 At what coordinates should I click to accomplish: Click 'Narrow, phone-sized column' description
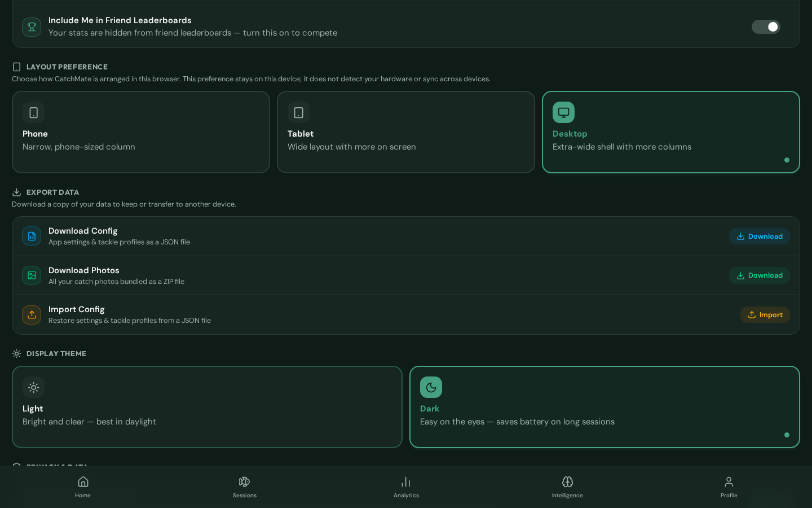click(x=79, y=147)
